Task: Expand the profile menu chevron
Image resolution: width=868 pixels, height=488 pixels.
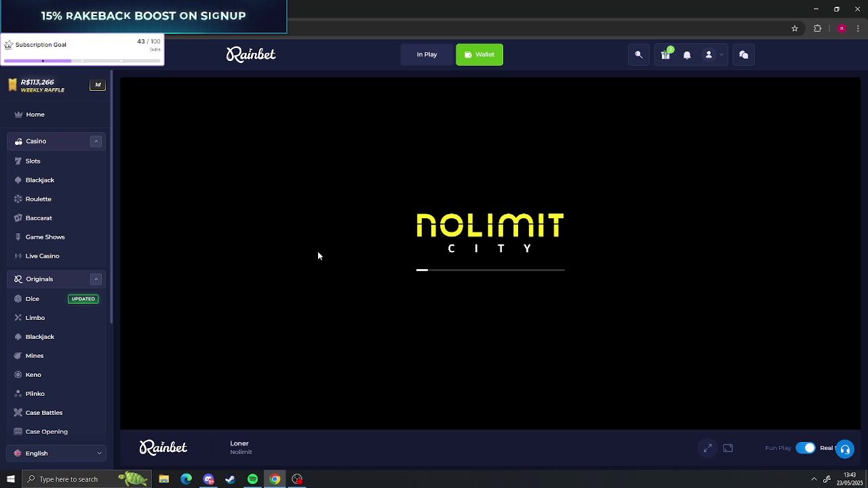Action: tap(722, 55)
